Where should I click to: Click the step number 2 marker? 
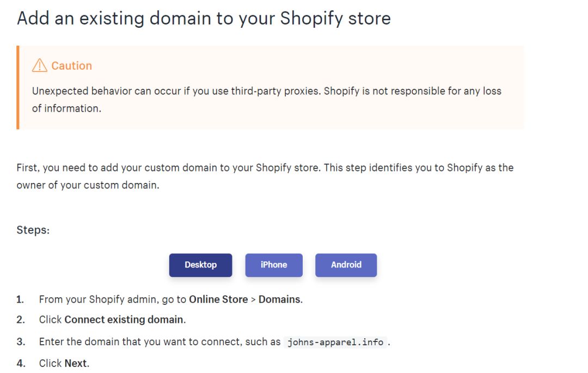point(21,320)
